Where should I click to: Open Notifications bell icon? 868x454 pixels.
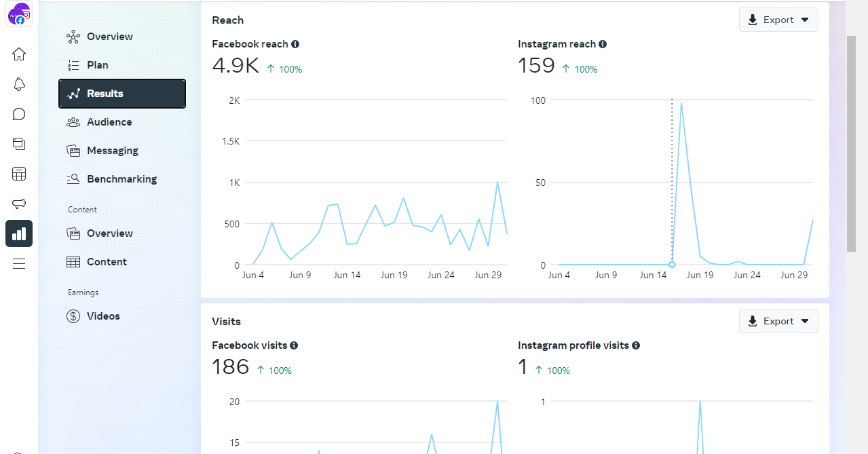point(19,84)
